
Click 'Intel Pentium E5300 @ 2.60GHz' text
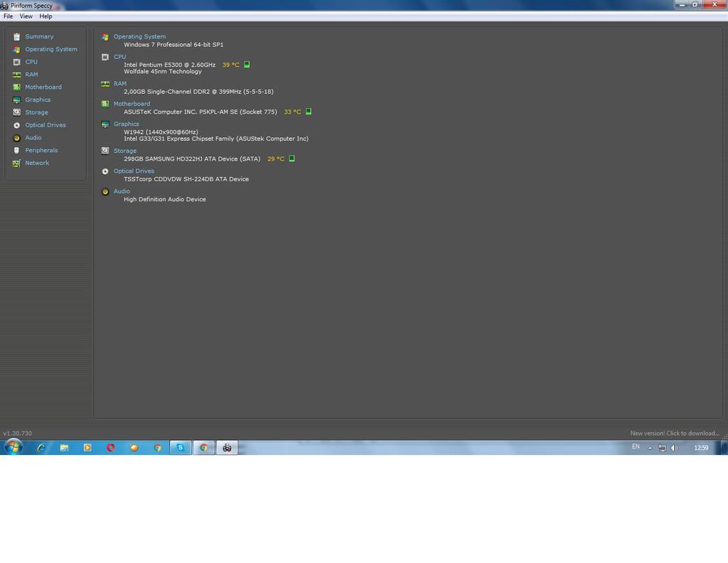(x=169, y=65)
